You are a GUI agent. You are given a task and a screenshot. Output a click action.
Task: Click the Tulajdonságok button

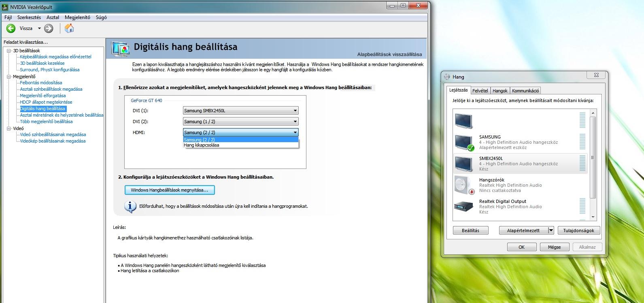[579, 230]
